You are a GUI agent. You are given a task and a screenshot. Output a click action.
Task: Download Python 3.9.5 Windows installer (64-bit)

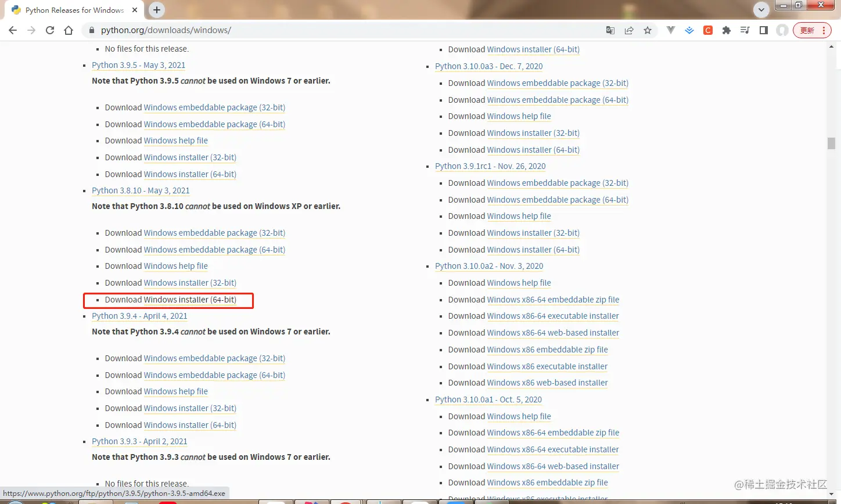pyautogui.click(x=190, y=174)
